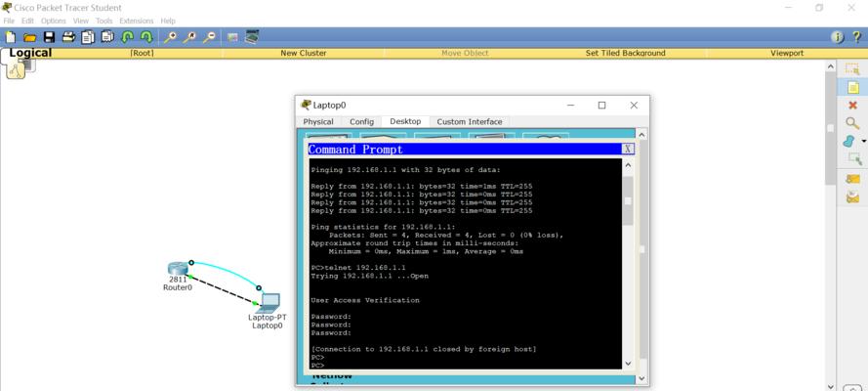Create a new Packet Tracer file
This screenshot has width=868, height=391.
(11, 37)
